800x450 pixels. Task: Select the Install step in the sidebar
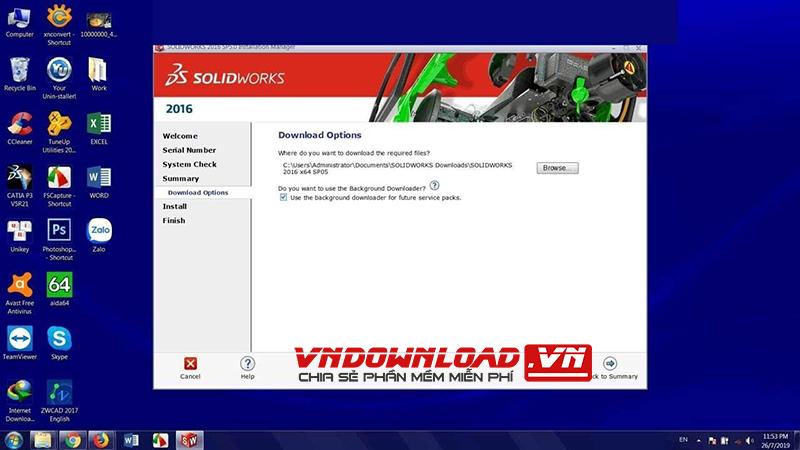(x=174, y=207)
